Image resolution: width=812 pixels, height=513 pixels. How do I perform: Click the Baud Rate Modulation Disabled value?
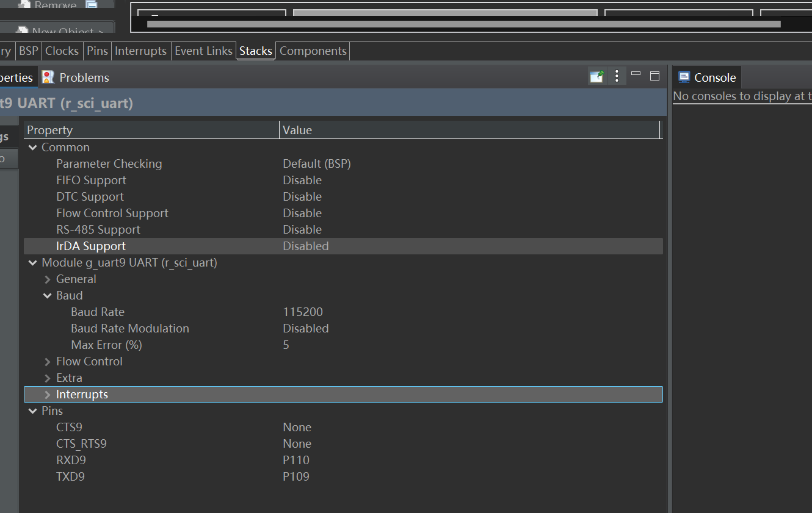tap(306, 329)
